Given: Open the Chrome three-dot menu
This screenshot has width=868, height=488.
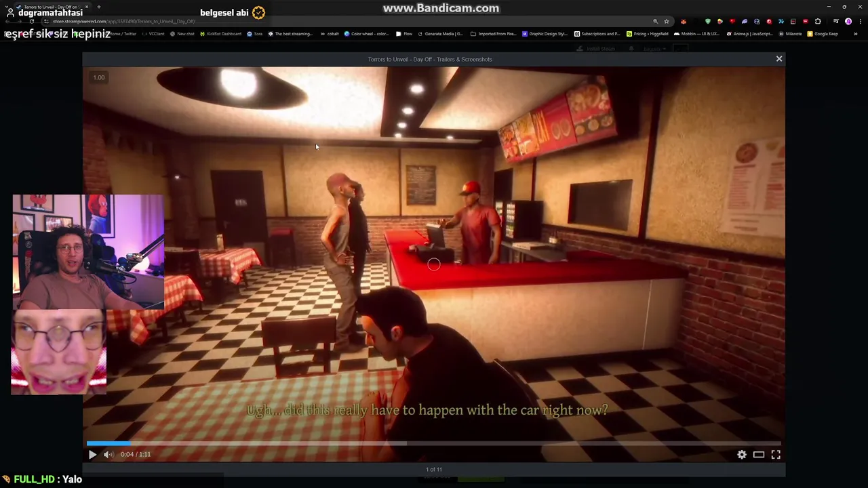Looking at the screenshot, I should [861, 21].
